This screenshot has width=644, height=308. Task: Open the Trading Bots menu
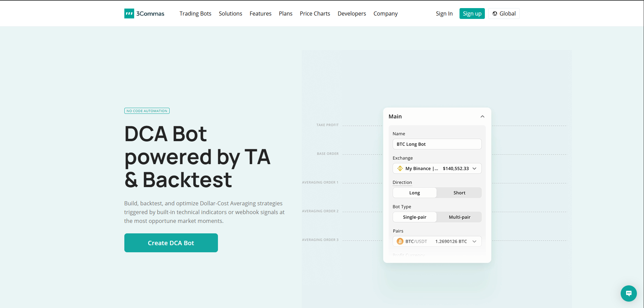click(195, 14)
